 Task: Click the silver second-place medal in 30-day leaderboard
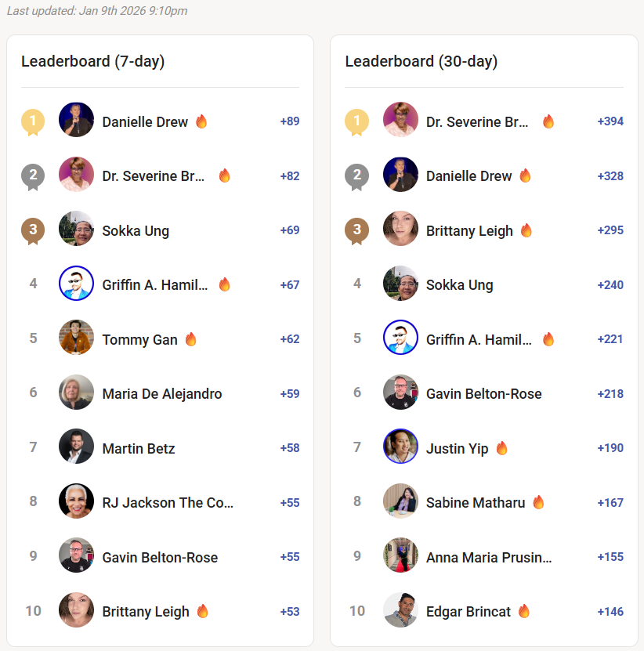[x=357, y=176]
